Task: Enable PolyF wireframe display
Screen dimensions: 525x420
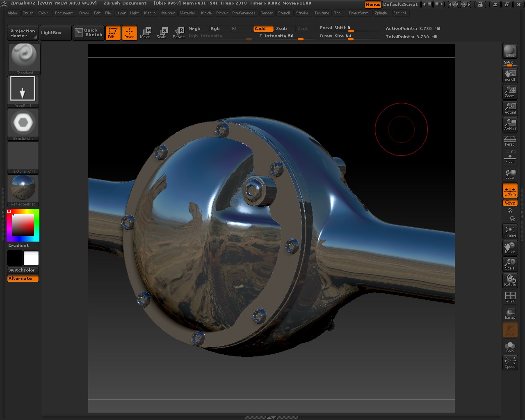Action: (x=510, y=297)
